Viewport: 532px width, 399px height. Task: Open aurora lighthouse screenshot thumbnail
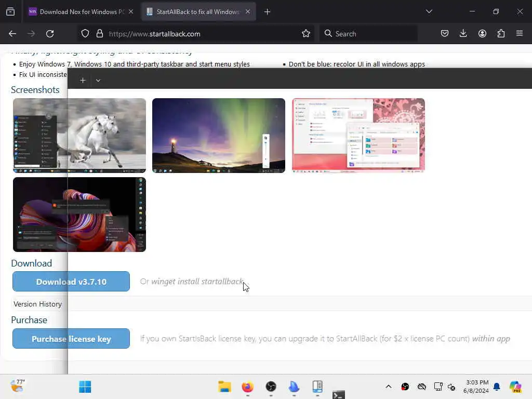(x=219, y=136)
